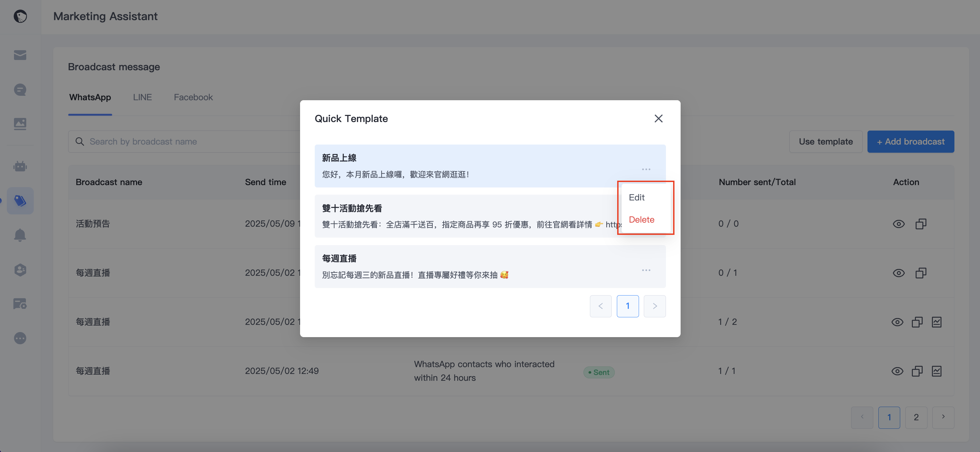Switch to the Facebook tab
This screenshot has height=452, width=980.
click(193, 97)
